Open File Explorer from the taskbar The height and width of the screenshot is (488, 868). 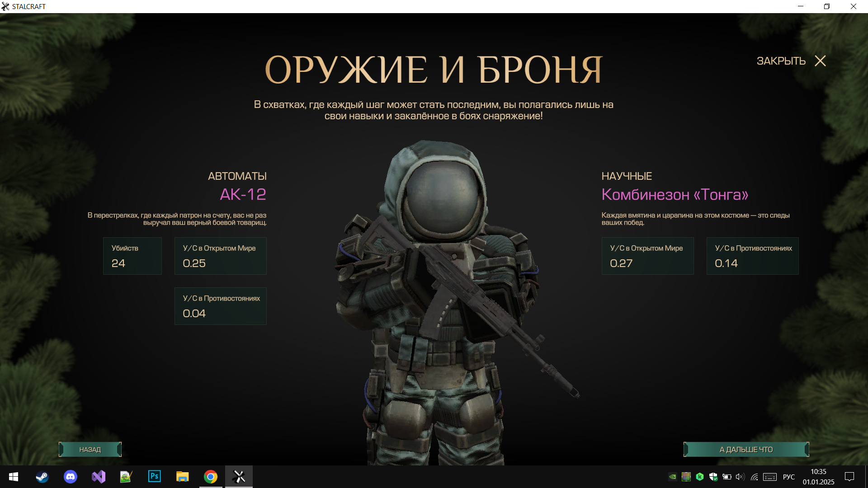pos(182,477)
